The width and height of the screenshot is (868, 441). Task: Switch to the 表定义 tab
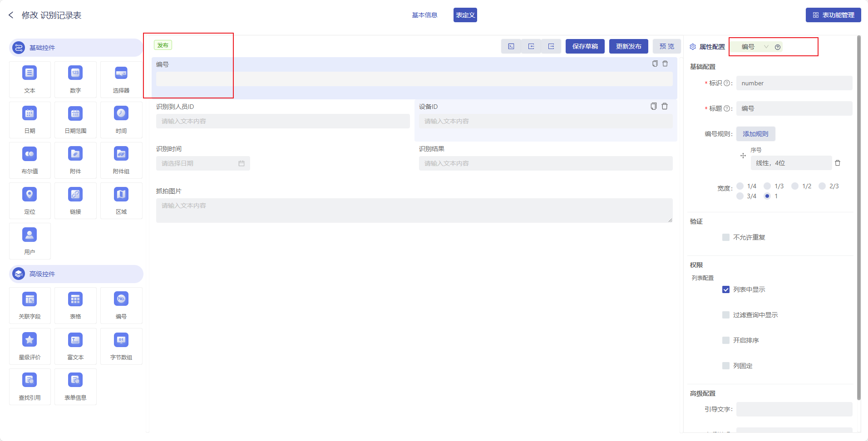465,15
